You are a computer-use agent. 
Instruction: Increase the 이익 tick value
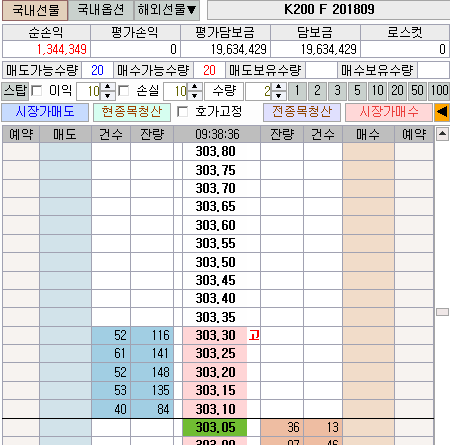pyautogui.click(x=108, y=87)
